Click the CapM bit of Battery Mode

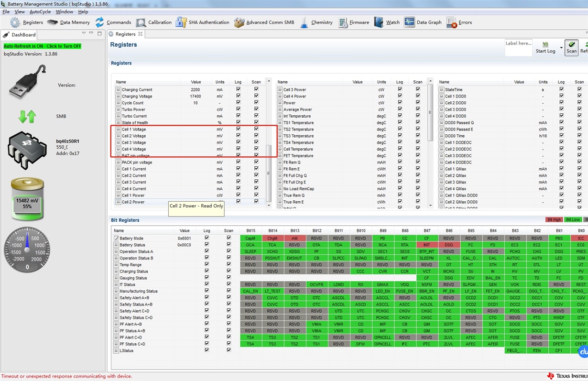click(250, 238)
